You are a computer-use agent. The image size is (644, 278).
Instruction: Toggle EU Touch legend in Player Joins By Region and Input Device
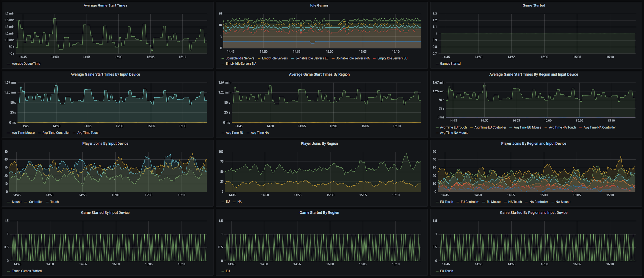(x=446, y=202)
